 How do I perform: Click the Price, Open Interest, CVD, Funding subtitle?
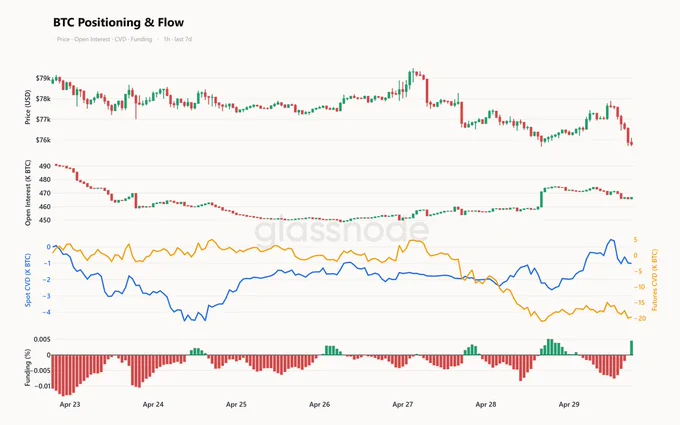pos(104,39)
